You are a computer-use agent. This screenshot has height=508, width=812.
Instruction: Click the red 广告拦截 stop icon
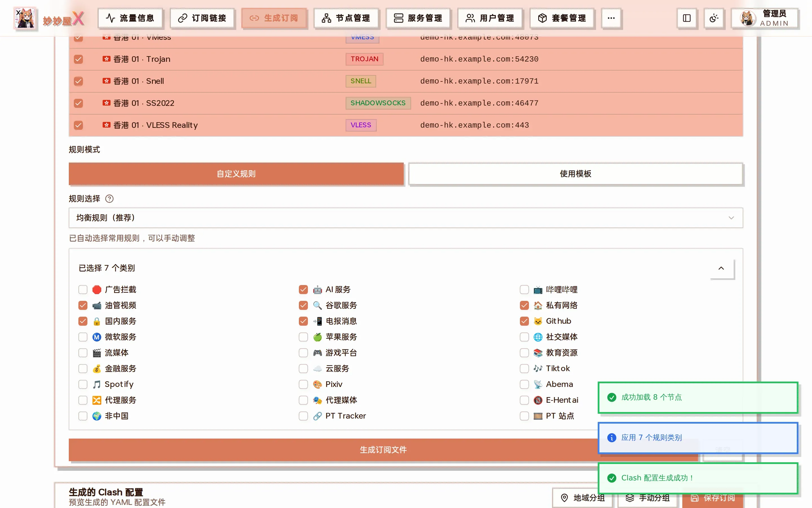pos(97,289)
